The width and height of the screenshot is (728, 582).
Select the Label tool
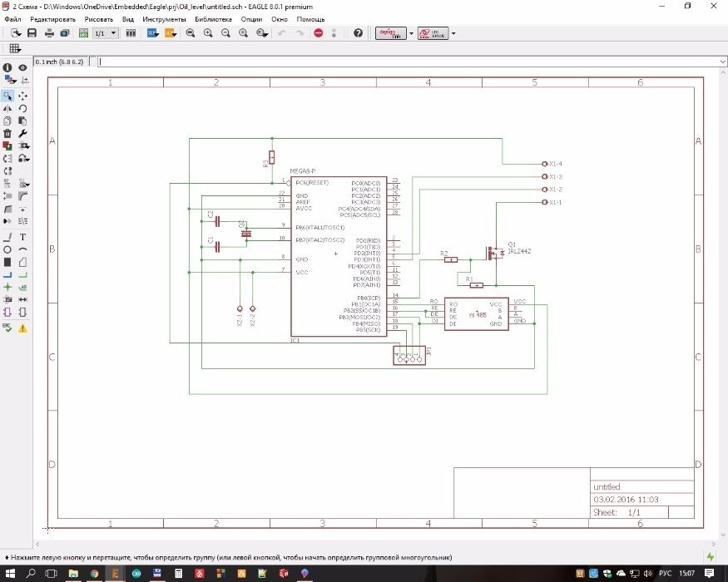coord(22,288)
